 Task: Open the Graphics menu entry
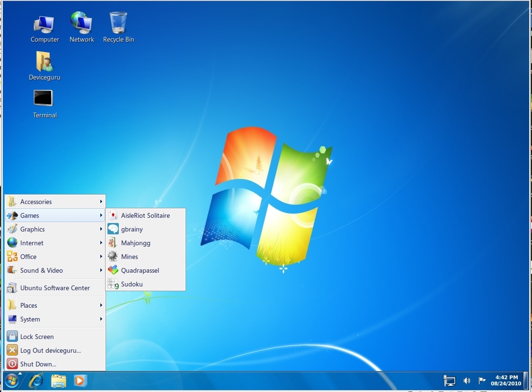55,229
